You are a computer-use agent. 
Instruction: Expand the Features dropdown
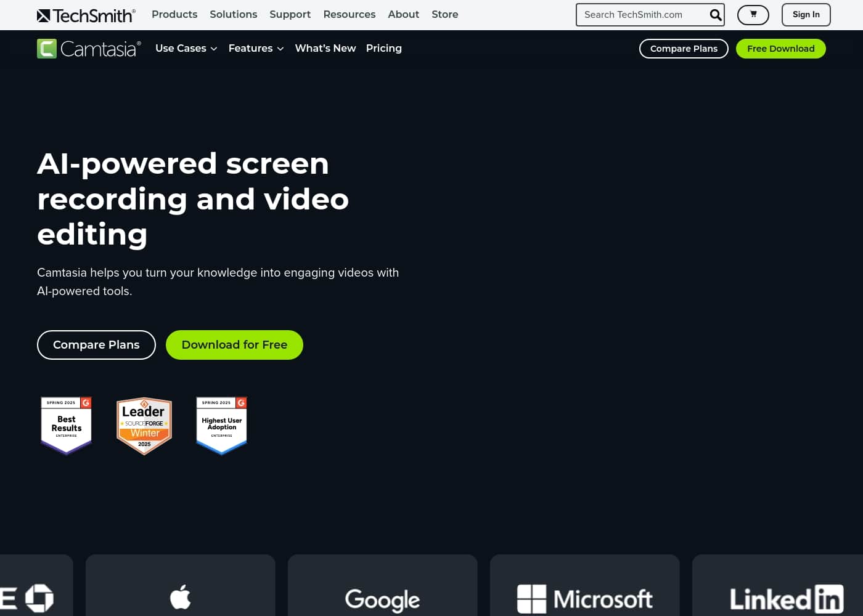click(256, 48)
